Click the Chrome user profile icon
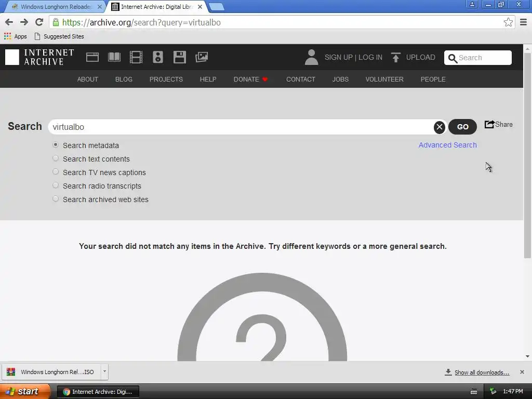 pyautogui.click(x=472, y=4)
